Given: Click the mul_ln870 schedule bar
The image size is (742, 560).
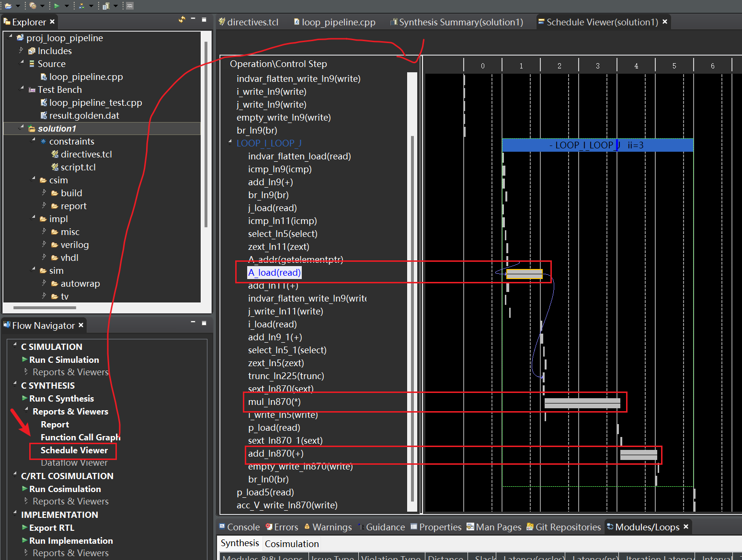Looking at the screenshot, I should pos(582,403).
